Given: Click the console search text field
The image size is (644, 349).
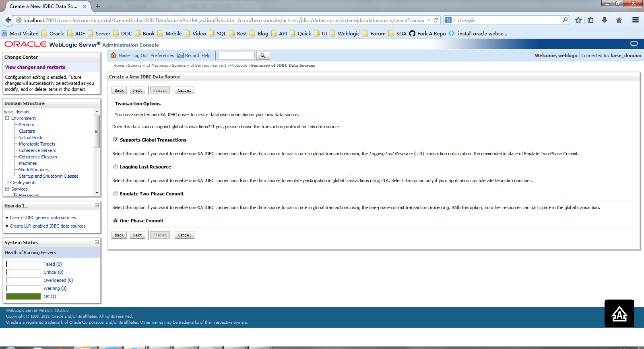Looking at the screenshot, I should click(236, 55).
